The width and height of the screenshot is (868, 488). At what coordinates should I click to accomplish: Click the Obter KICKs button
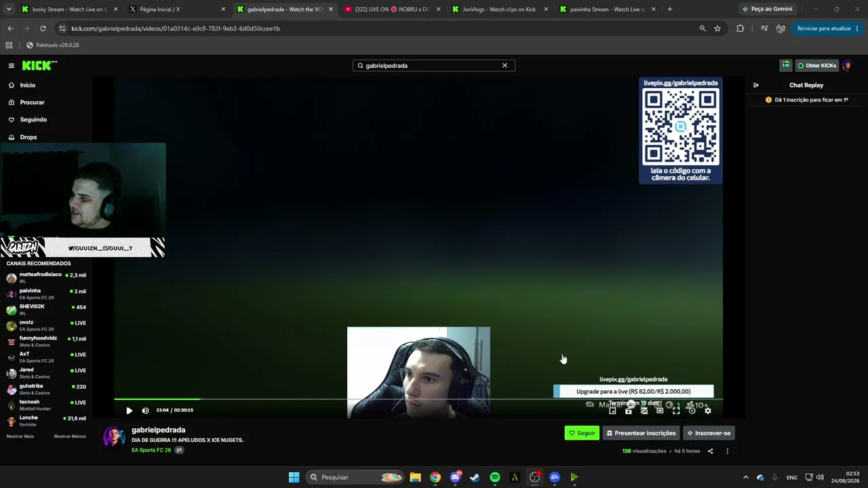pyautogui.click(x=817, y=66)
